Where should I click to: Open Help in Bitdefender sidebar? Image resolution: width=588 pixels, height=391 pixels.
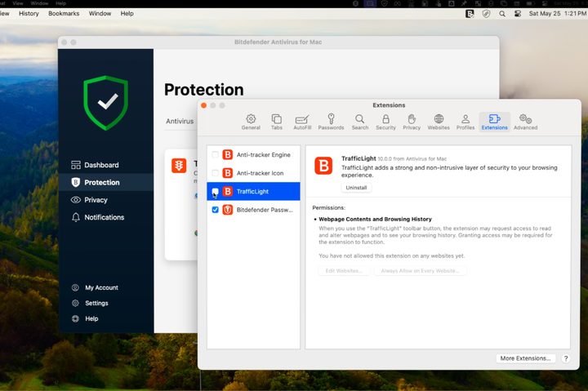coord(85,318)
